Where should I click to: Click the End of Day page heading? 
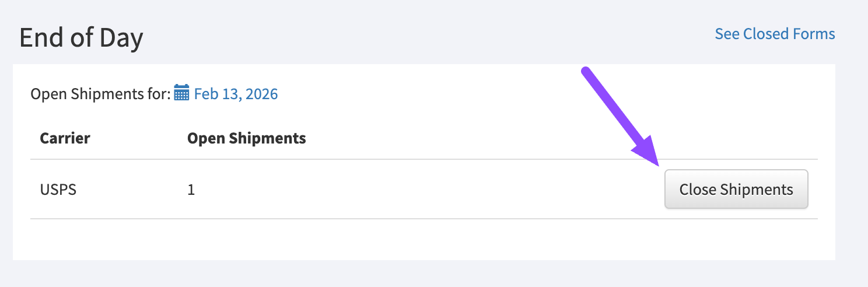81,38
